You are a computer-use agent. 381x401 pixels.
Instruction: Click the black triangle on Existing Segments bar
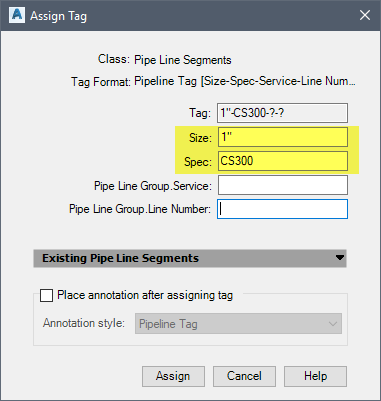tap(340, 258)
